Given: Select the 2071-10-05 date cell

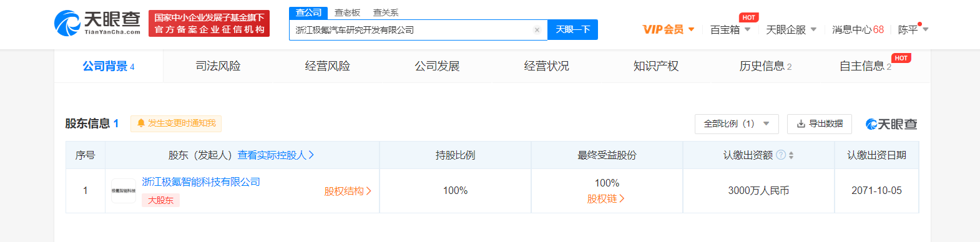Looking at the screenshot, I should (x=876, y=190).
